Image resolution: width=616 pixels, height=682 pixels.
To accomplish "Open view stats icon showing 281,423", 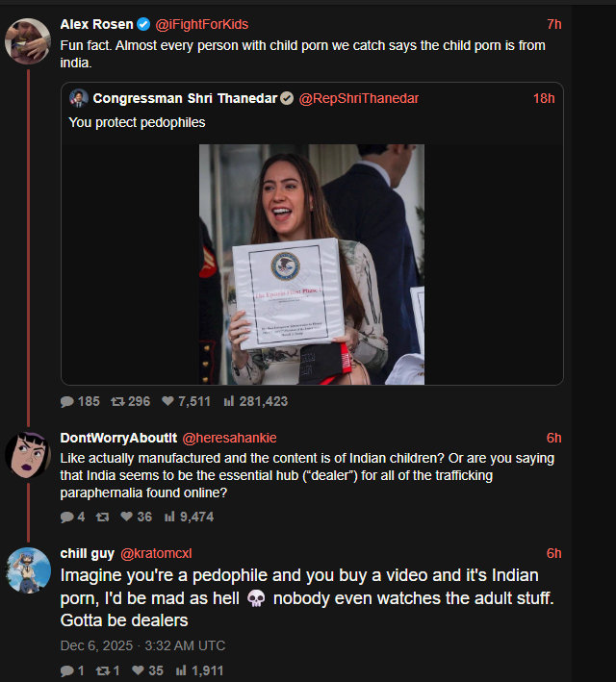I will click(x=228, y=401).
